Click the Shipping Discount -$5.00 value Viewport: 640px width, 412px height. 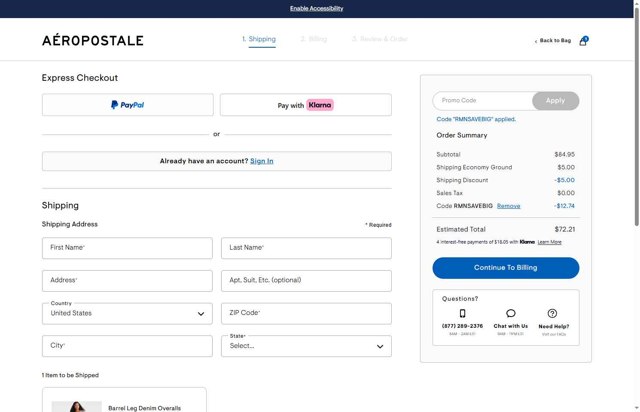pyautogui.click(x=564, y=180)
